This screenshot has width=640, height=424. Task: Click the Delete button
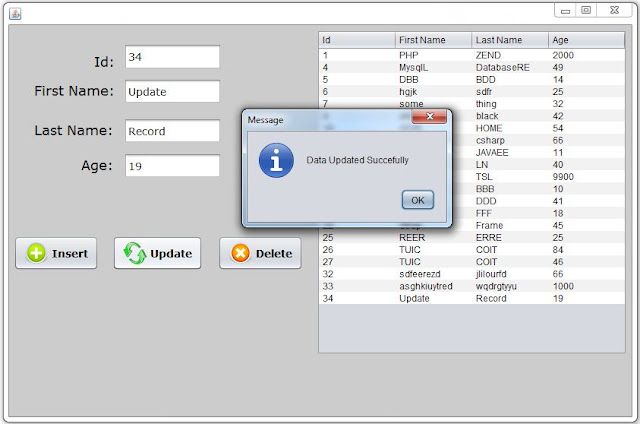click(x=260, y=253)
